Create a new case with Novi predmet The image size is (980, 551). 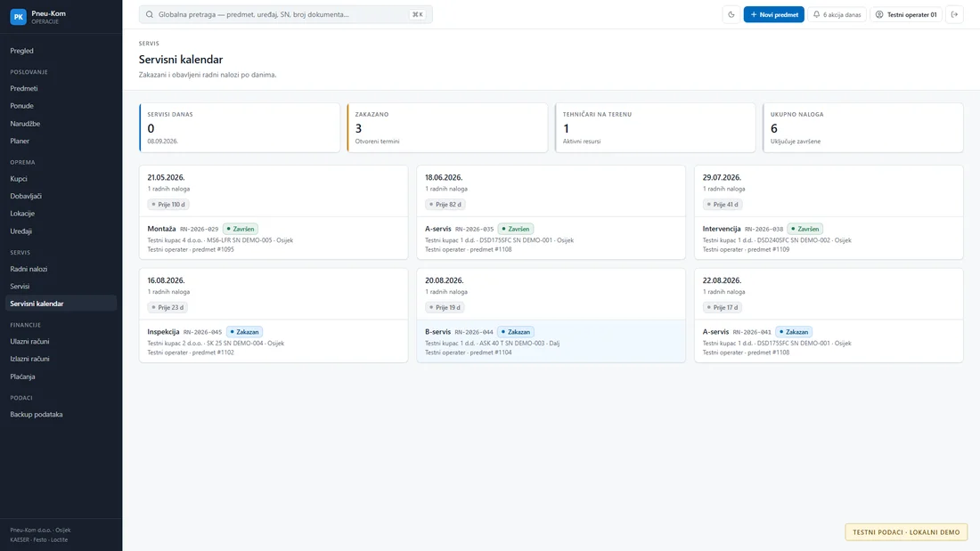pyautogui.click(x=773, y=14)
